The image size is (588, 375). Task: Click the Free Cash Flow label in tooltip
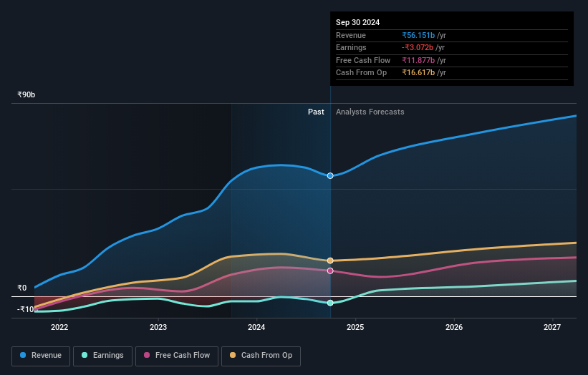point(363,60)
